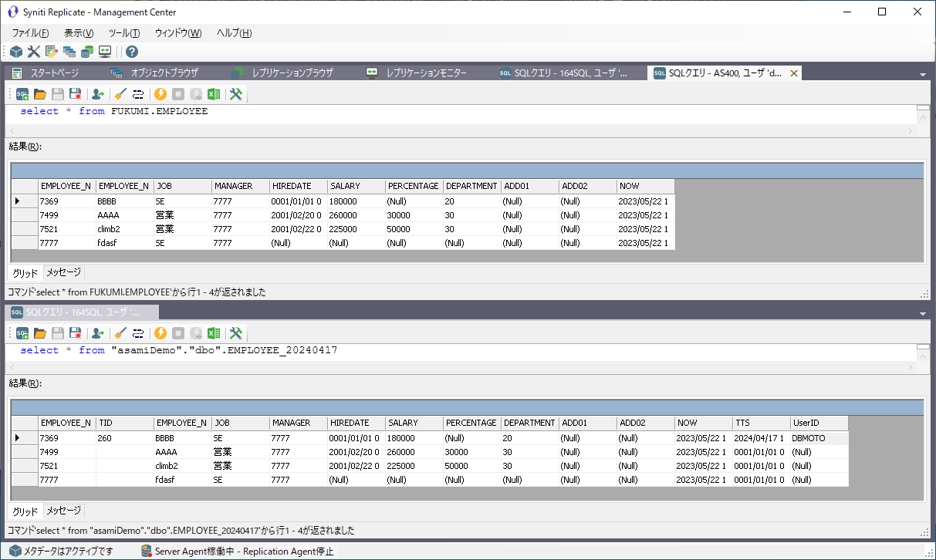Viewport: 936px width, 560px height.
Task: Open options tools icon in FUKUMI.EMPLOYEE query toolbar
Action: [236, 94]
